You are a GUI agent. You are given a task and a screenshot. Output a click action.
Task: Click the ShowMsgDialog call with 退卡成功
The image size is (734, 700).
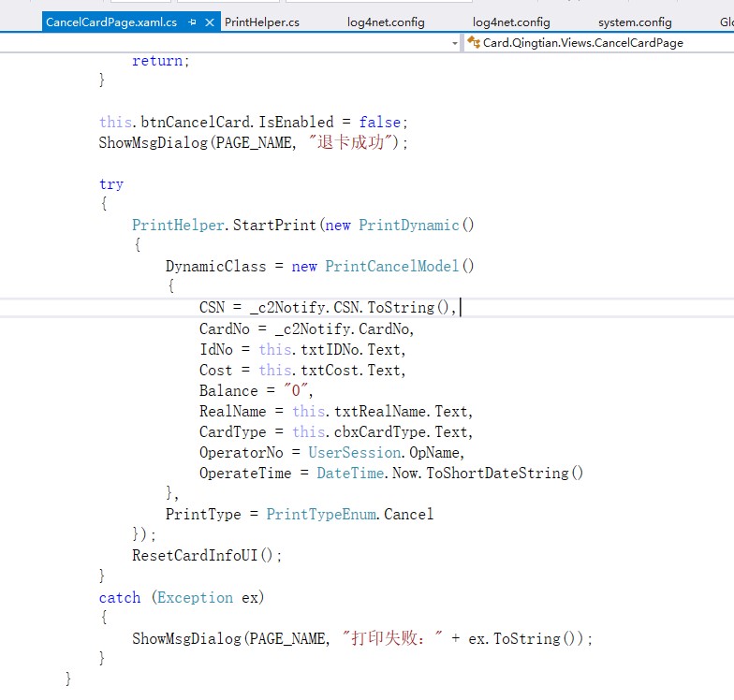(x=253, y=142)
